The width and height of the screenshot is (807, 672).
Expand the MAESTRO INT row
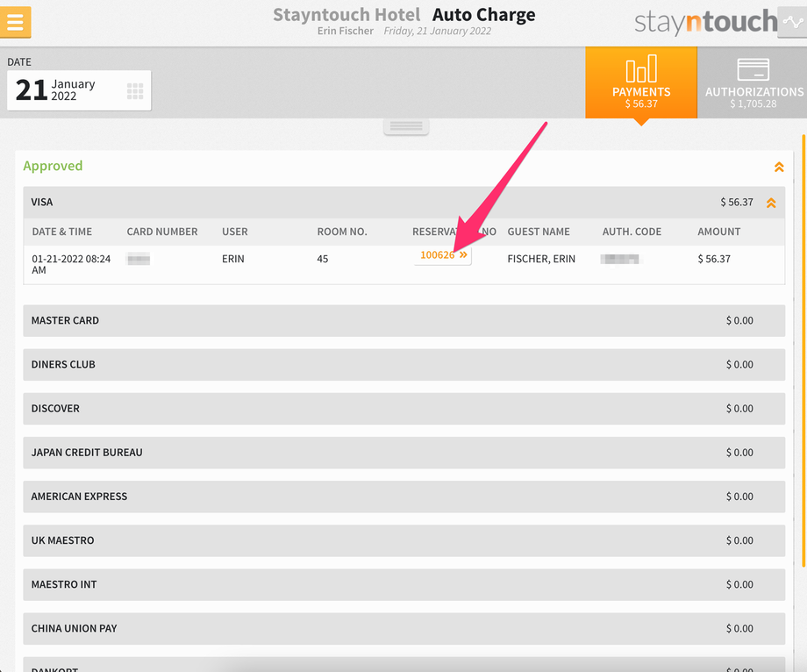404,584
